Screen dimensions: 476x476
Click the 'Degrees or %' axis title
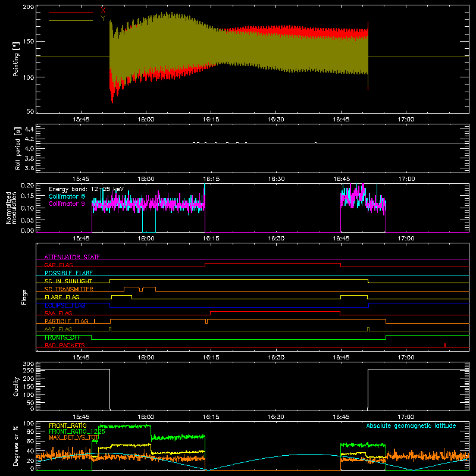pyautogui.click(x=16, y=446)
